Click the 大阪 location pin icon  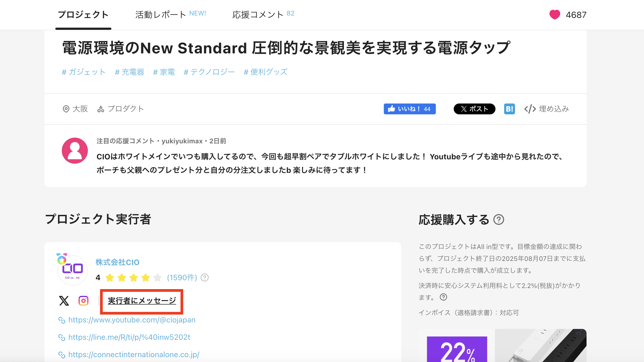66,109
